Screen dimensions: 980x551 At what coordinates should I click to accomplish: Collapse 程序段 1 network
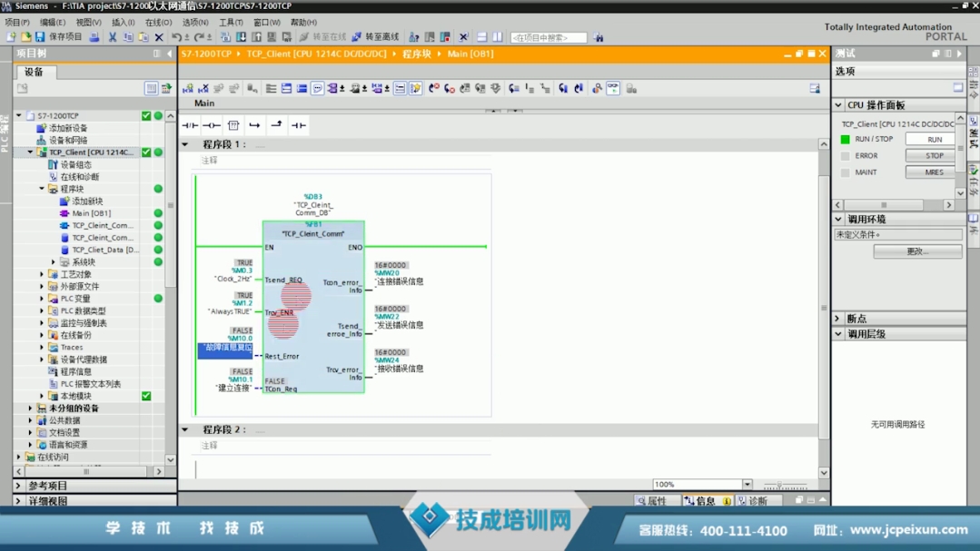[185, 144]
